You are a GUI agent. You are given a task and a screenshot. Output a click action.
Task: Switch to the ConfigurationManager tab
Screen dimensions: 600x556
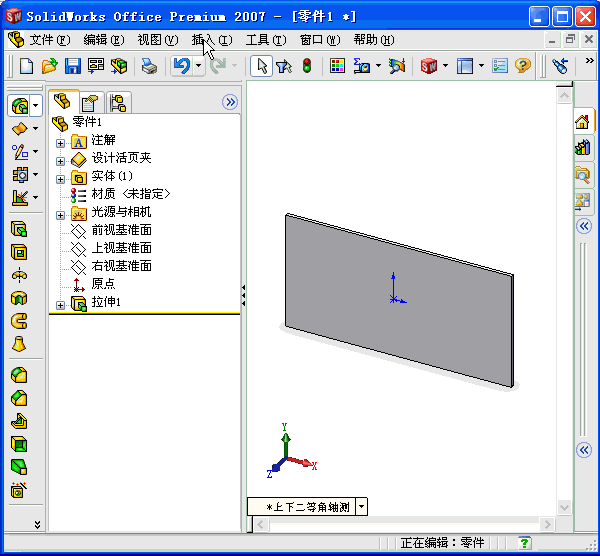(x=118, y=103)
